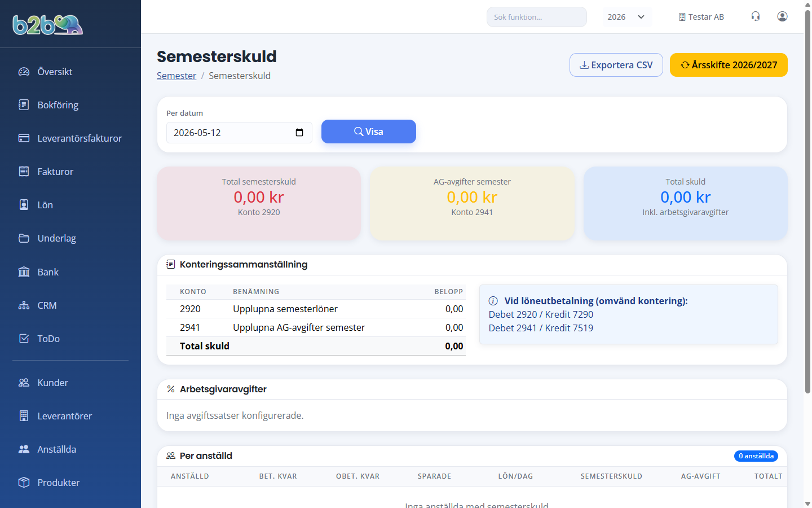Image resolution: width=812 pixels, height=508 pixels.
Task: Click the Leverantörsfakturor card icon
Action: point(24,138)
